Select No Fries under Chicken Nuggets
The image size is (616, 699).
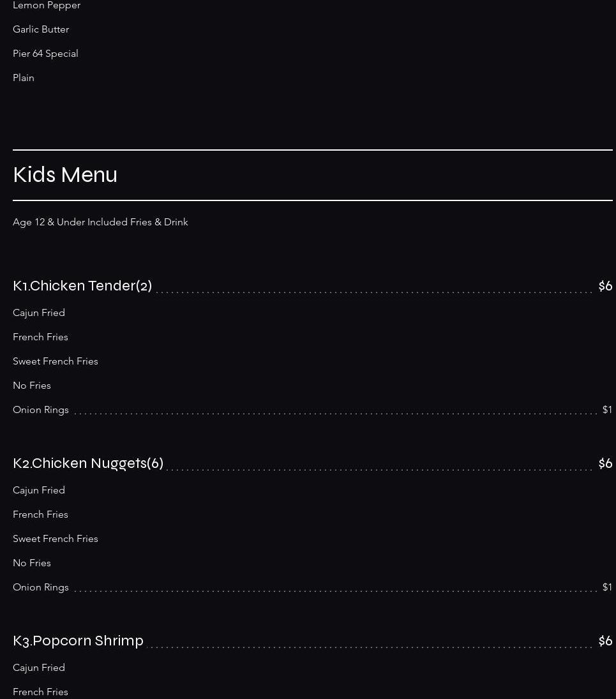point(32,562)
